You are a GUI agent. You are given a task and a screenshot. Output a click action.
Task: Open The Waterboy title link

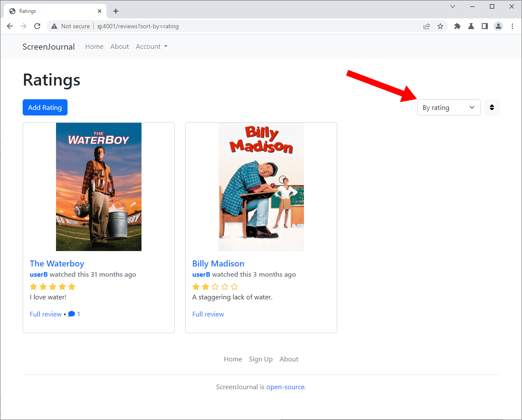pyautogui.click(x=57, y=263)
